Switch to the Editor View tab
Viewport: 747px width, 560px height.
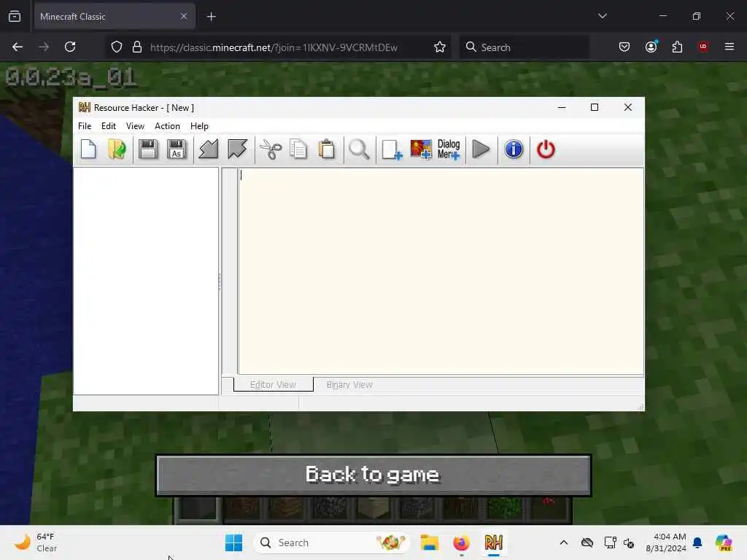click(274, 385)
